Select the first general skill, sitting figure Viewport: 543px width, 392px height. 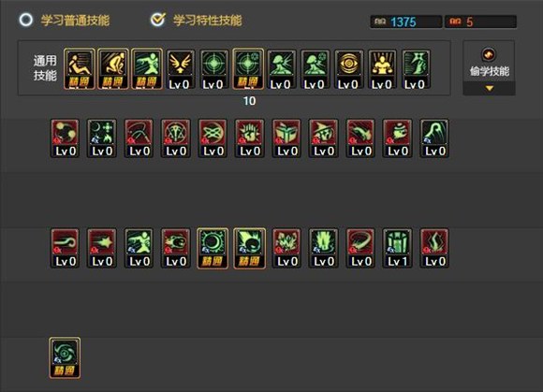(80, 69)
